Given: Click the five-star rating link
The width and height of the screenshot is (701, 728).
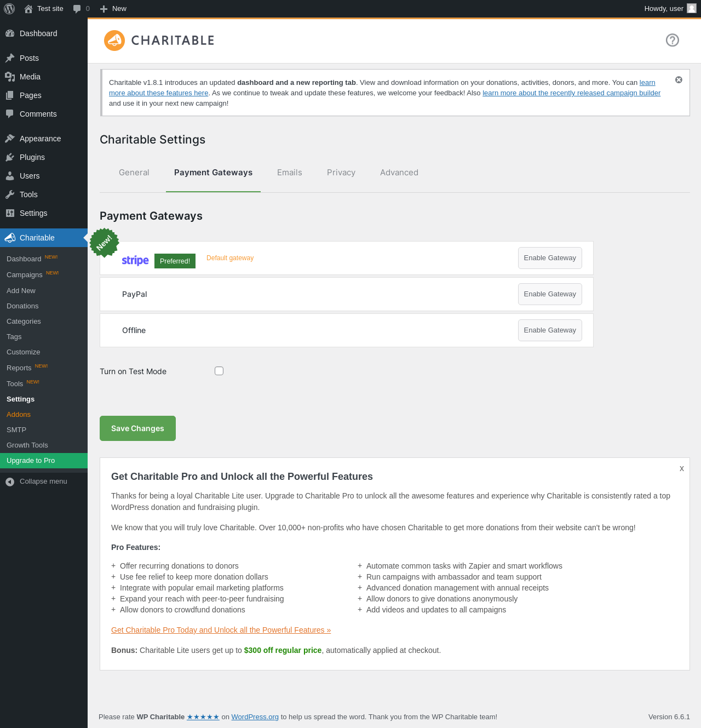Looking at the screenshot, I should [x=203, y=716].
